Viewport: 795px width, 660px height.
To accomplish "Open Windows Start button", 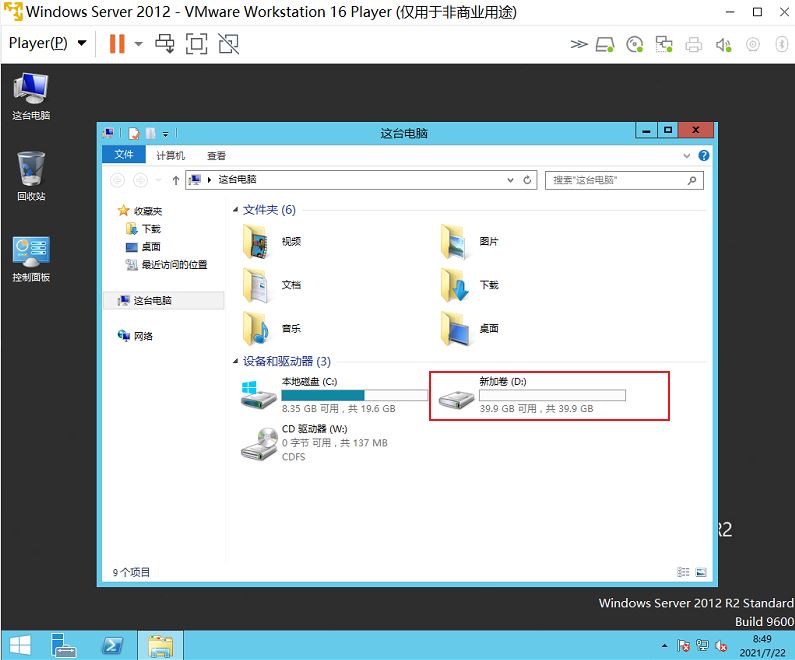I will 20,645.
